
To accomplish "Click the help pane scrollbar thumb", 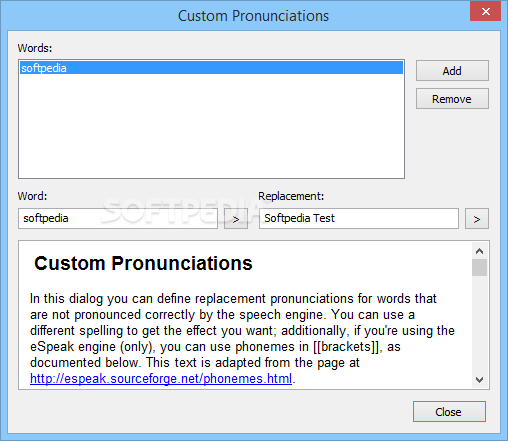I will click(479, 267).
